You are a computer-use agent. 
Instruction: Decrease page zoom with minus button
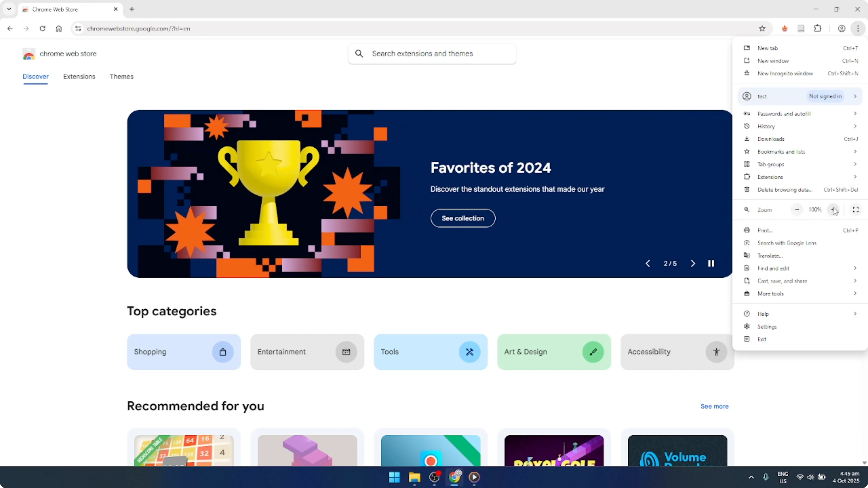pos(797,210)
